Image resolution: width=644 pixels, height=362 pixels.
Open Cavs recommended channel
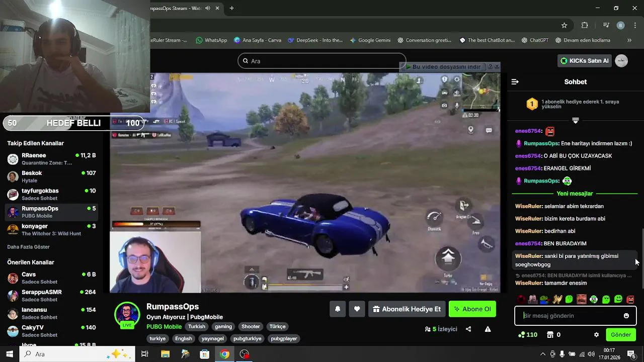point(51,278)
